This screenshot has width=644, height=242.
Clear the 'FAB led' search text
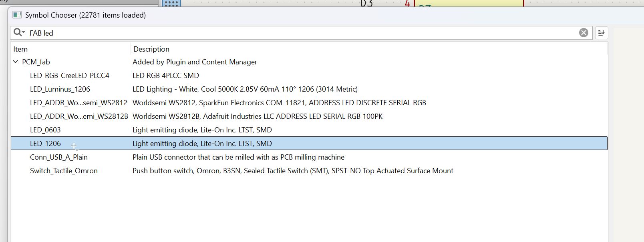[584, 33]
